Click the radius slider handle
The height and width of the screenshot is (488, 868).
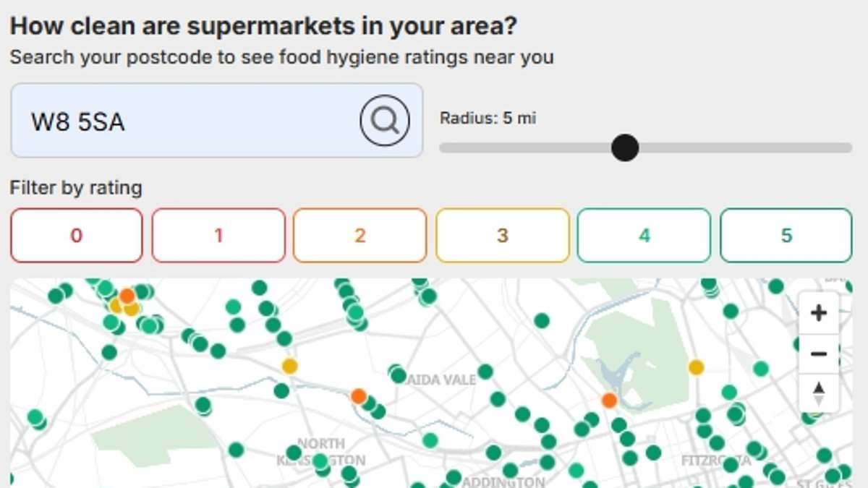(x=625, y=147)
